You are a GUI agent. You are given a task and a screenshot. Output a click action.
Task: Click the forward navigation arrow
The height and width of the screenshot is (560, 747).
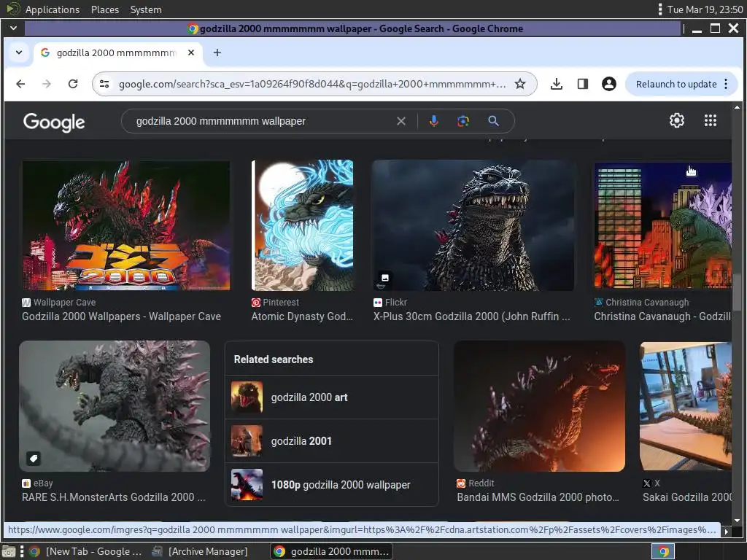[x=46, y=84]
